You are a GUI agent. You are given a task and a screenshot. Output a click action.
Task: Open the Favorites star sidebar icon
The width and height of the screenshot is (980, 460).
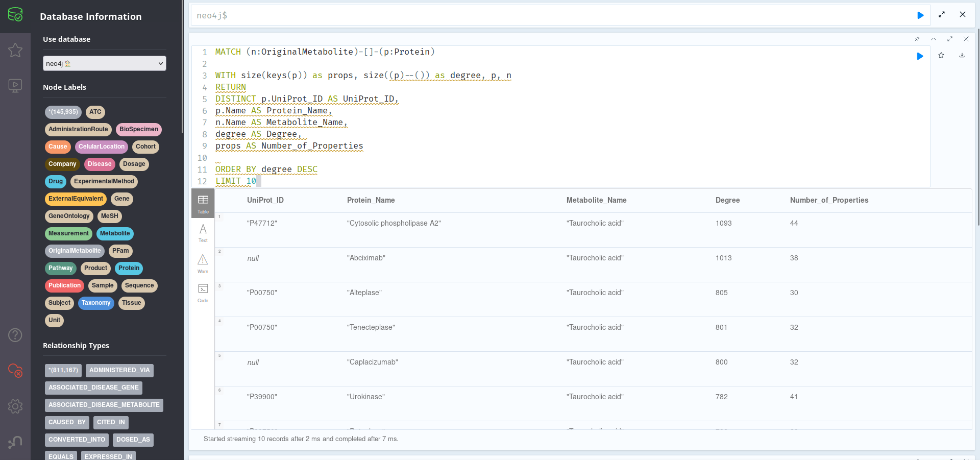(15, 50)
